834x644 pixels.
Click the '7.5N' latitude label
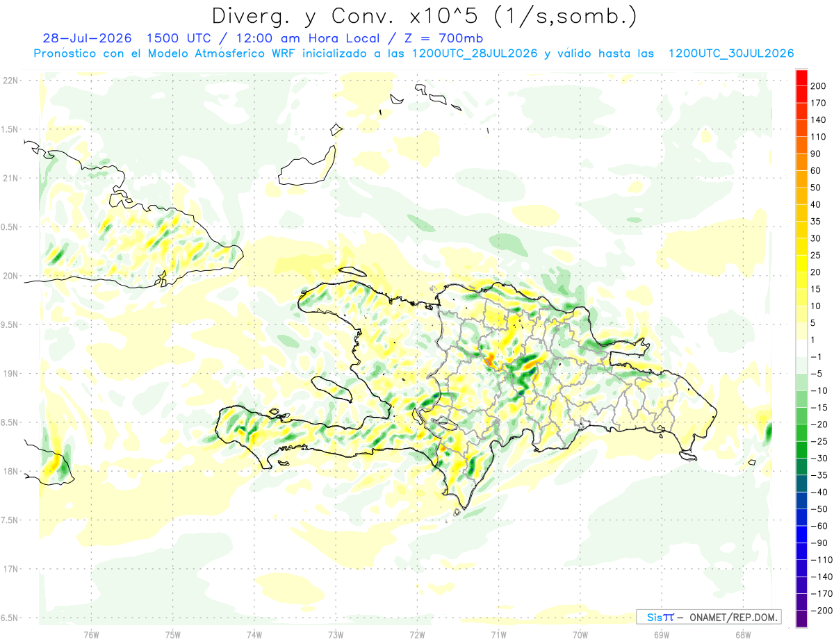(9, 520)
